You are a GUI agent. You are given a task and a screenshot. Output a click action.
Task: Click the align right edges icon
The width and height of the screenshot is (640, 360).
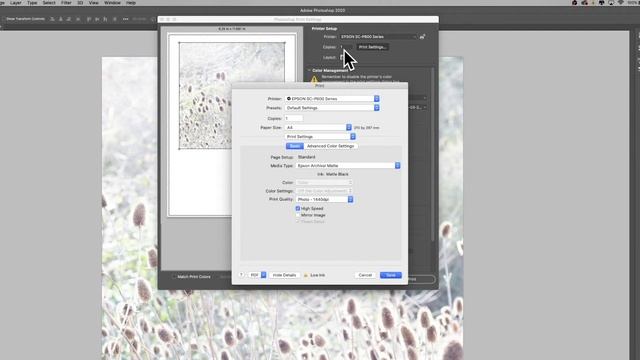coord(69,19)
